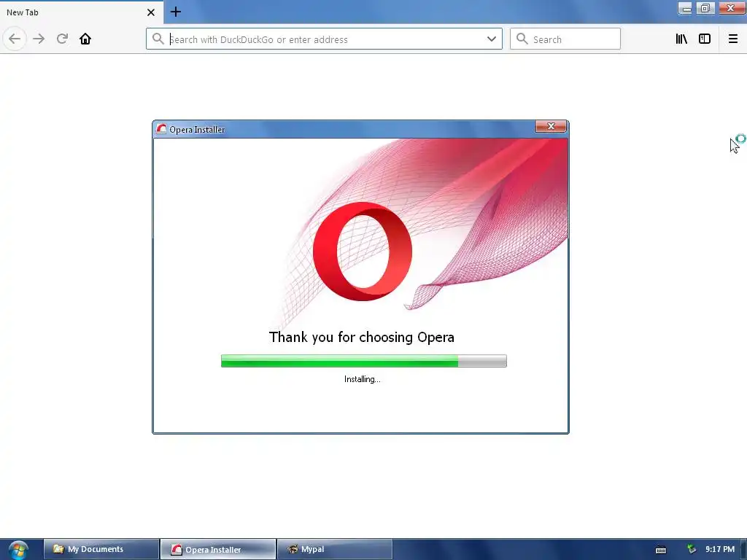Switch to My Documents in taskbar

[101, 549]
